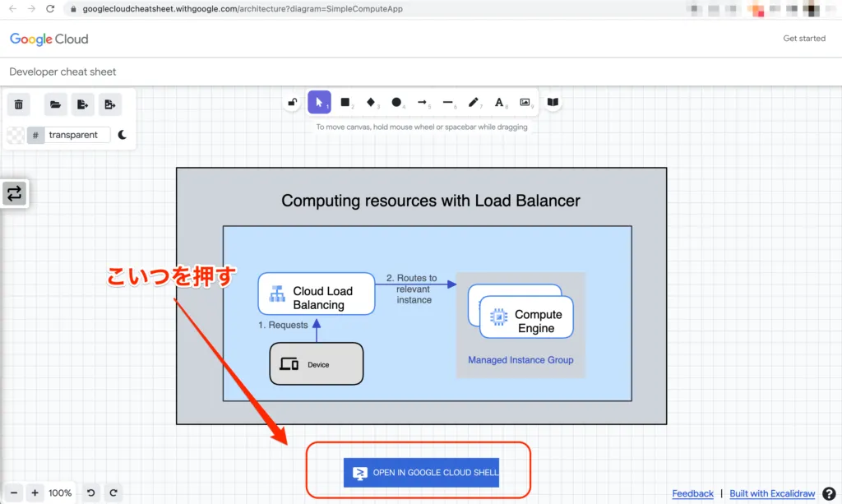Toggle the canvas lock icon
The height and width of the screenshot is (504, 842).
tap(293, 102)
